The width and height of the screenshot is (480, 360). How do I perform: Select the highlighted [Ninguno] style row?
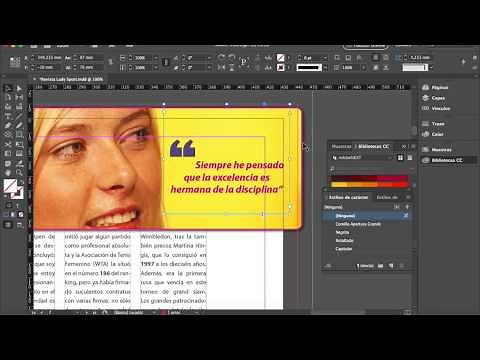coord(366,216)
